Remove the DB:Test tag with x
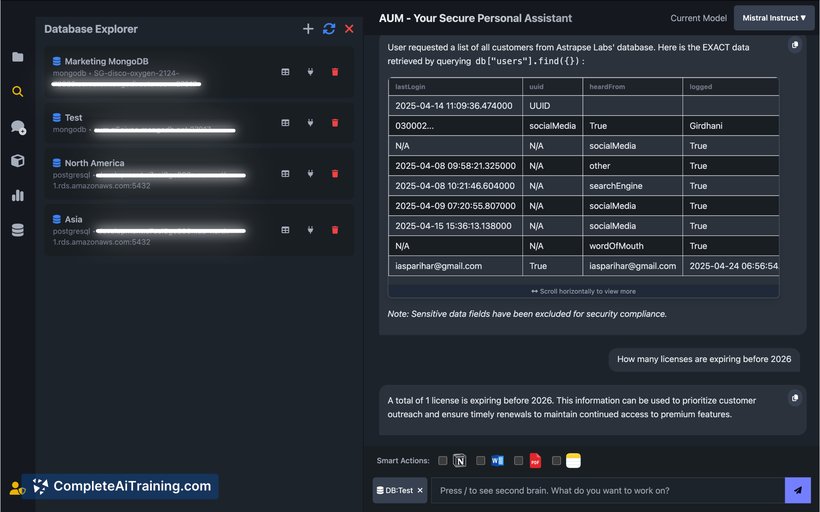Screen dimensions: 820x512 tap(420, 491)
